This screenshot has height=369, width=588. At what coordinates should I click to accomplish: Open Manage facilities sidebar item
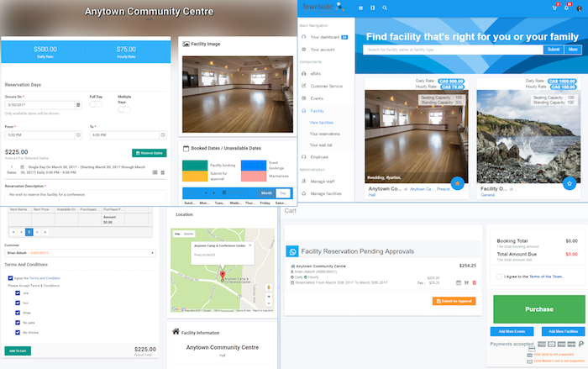point(326,193)
